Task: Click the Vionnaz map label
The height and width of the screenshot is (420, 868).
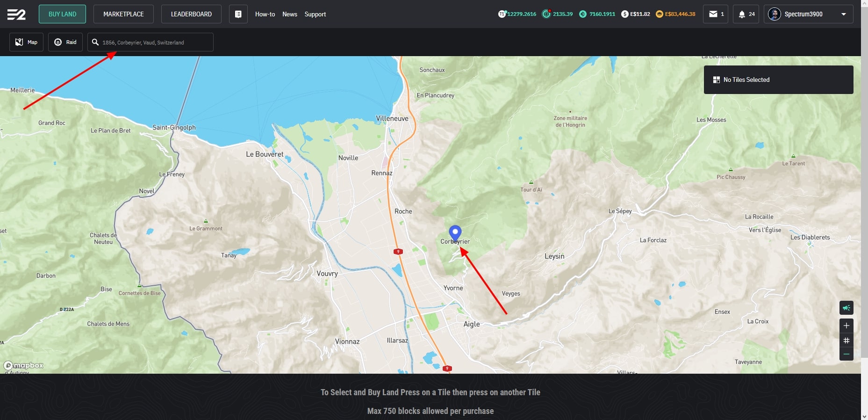Action: (347, 342)
